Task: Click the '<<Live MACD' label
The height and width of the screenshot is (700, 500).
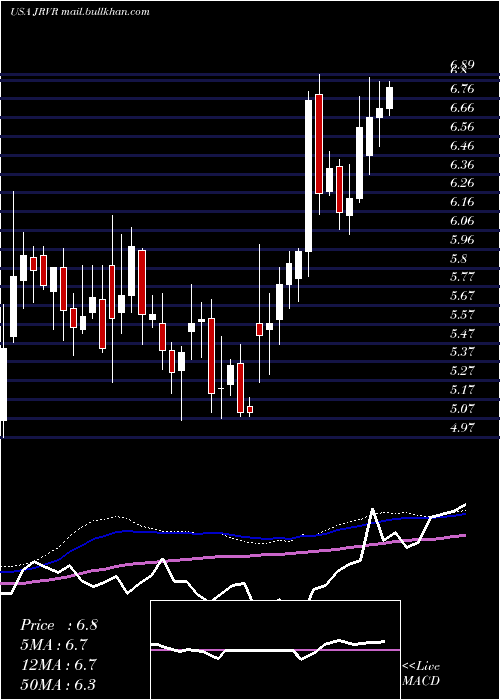Action: (x=421, y=674)
